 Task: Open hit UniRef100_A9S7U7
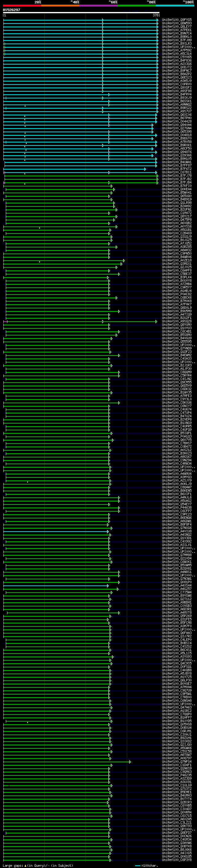tap(176, 111)
